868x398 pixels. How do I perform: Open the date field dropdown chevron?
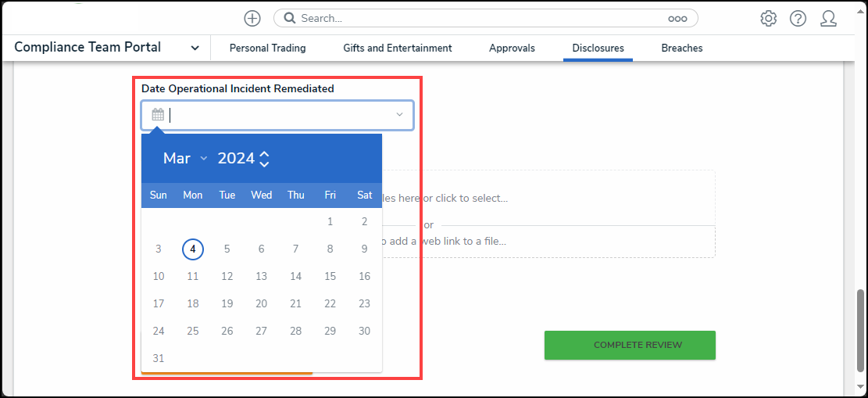pos(399,115)
